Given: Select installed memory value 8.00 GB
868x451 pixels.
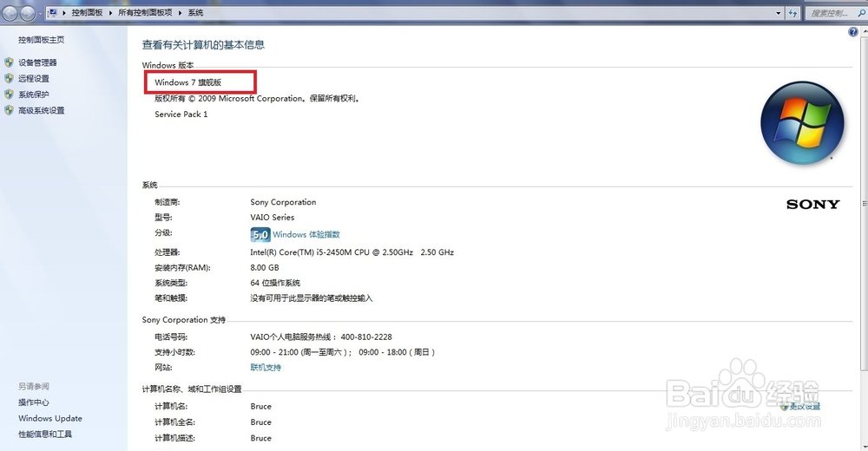Looking at the screenshot, I should 265,267.
